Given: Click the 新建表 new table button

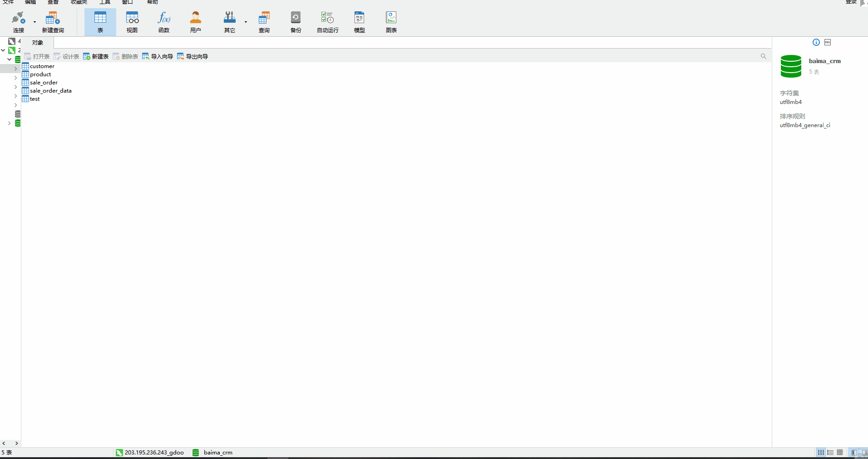Looking at the screenshot, I should coord(96,56).
